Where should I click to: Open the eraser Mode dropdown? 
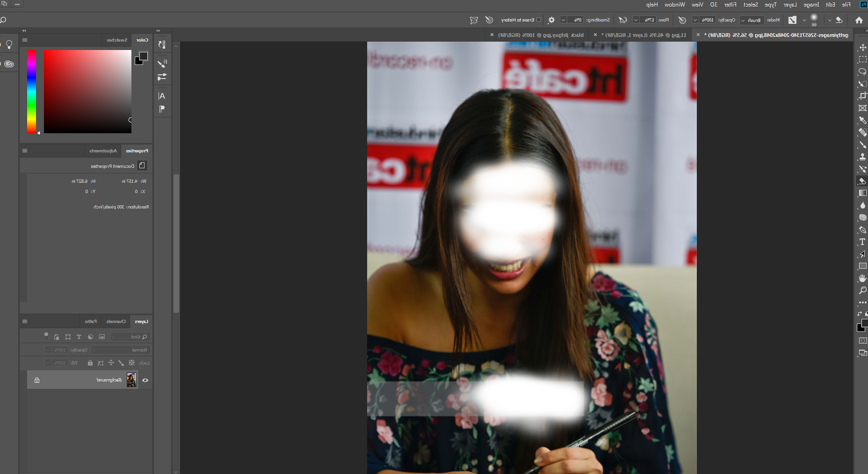pos(752,20)
